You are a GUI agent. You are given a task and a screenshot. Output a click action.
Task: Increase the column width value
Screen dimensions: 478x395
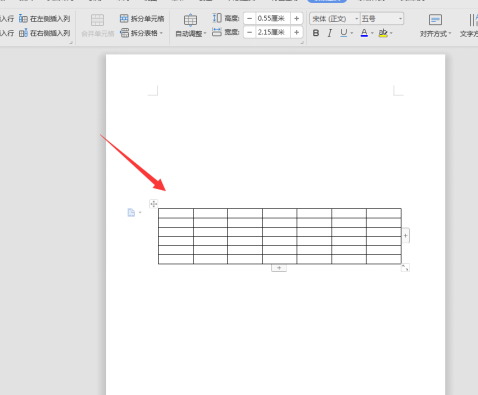296,32
